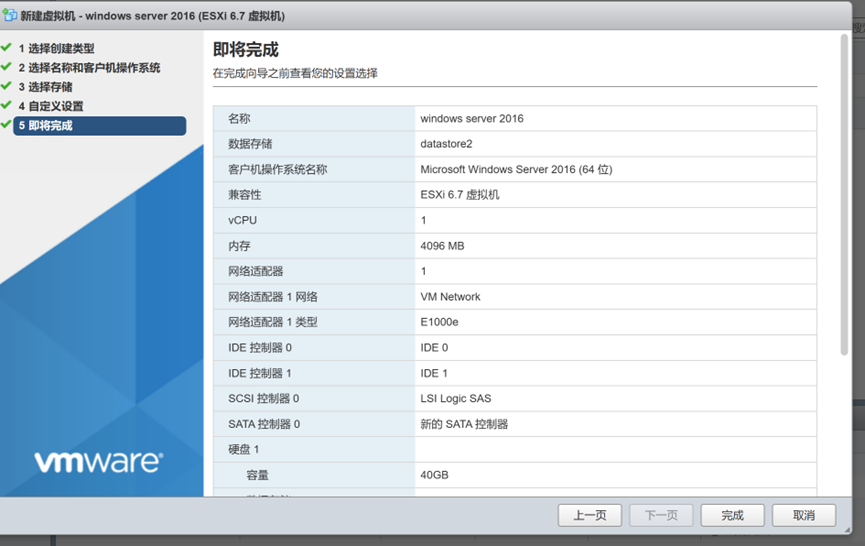Click the dialog resize grip corner
Viewport: 865px width, 546px height.
point(847,529)
